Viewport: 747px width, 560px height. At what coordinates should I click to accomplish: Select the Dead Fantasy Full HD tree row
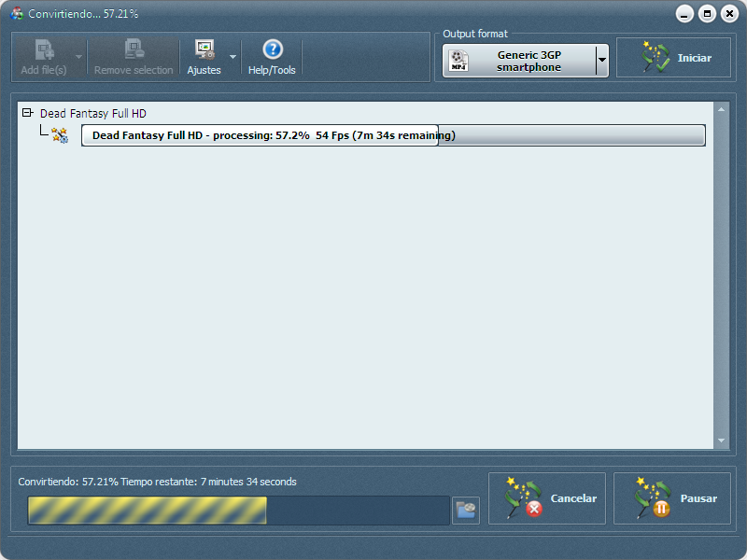click(92, 113)
